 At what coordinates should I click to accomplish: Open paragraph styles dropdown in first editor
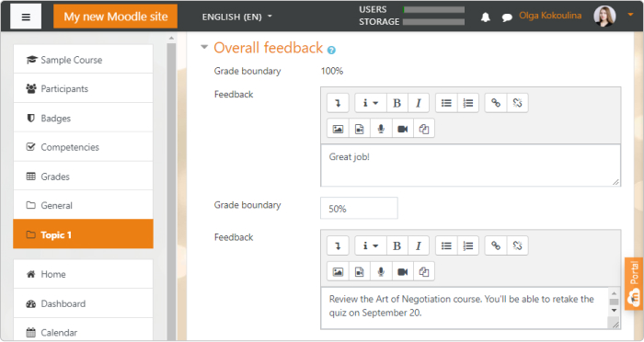371,103
